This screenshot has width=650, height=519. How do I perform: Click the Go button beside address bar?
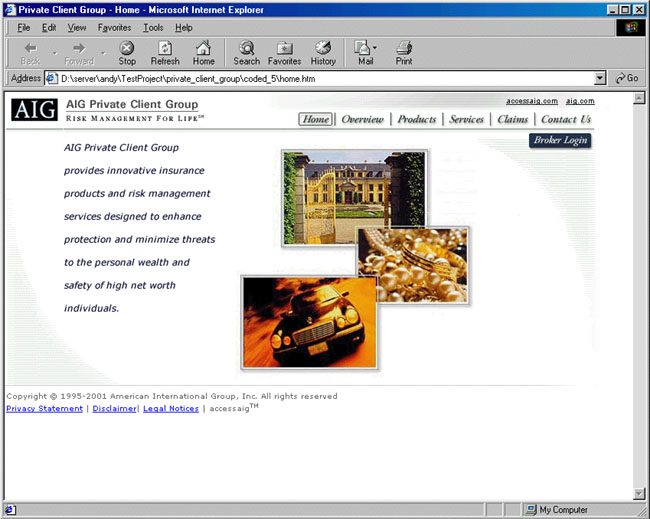pyautogui.click(x=627, y=78)
